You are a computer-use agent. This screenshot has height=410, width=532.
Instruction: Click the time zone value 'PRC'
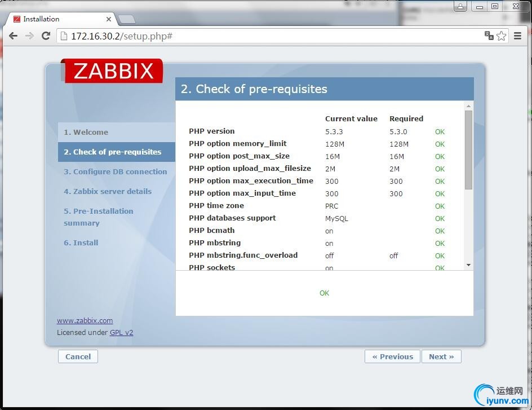(331, 206)
